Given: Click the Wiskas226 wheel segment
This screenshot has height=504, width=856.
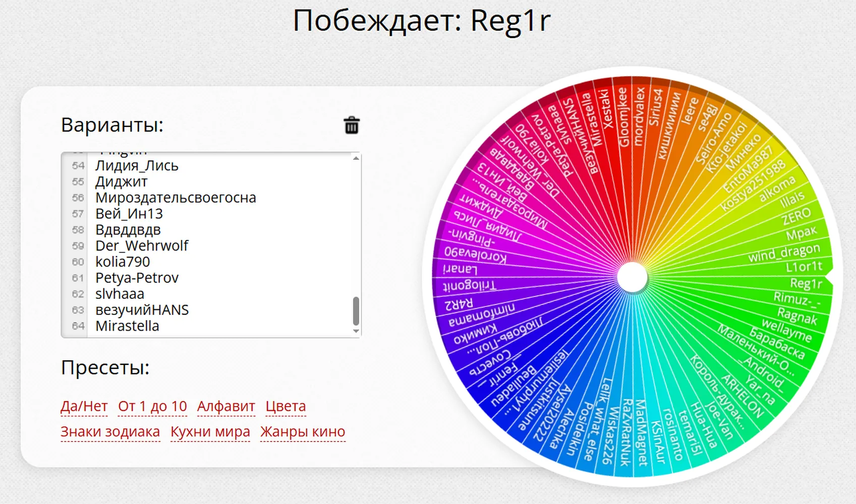Looking at the screenshot, I should click(x=610, y=435).
